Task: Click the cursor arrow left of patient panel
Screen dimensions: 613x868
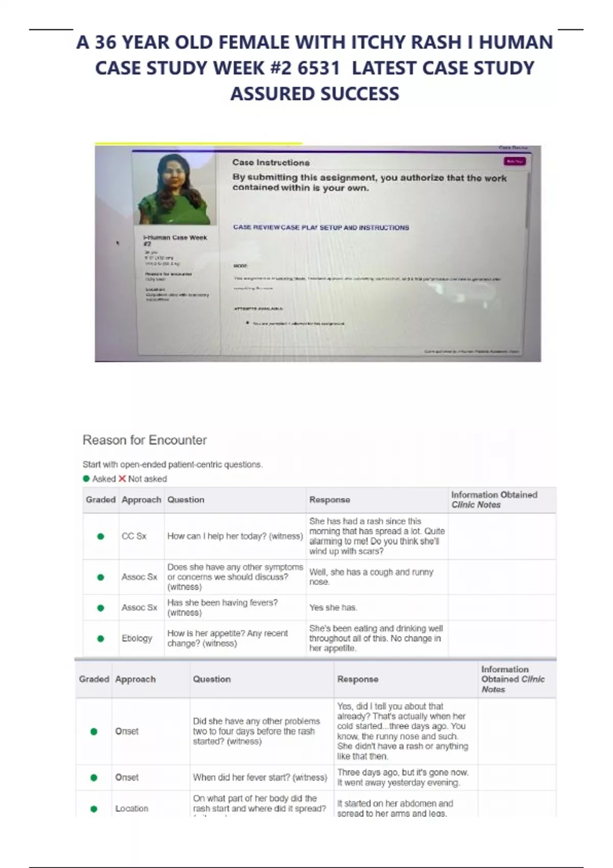Action: (119, 244)
